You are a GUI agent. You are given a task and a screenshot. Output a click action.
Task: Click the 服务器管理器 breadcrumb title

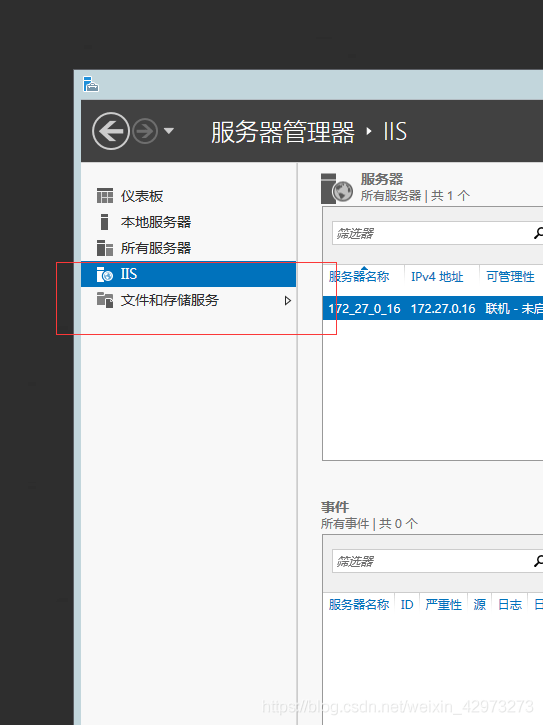point(283,132)
